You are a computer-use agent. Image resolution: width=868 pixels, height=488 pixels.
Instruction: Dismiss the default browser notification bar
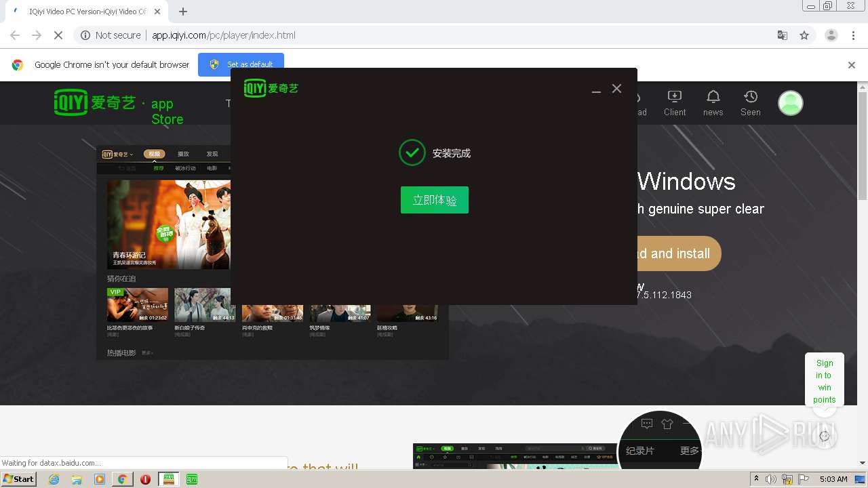851,65
